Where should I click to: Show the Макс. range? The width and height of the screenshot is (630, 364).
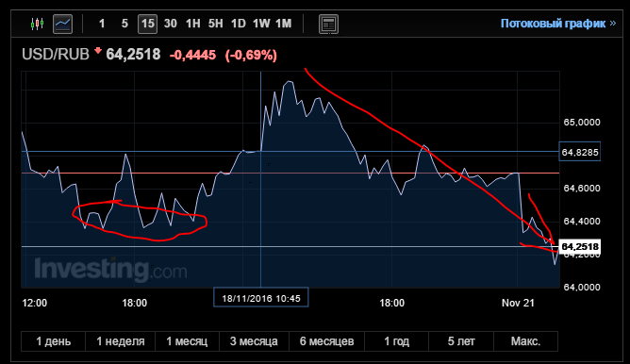(525, 341)
